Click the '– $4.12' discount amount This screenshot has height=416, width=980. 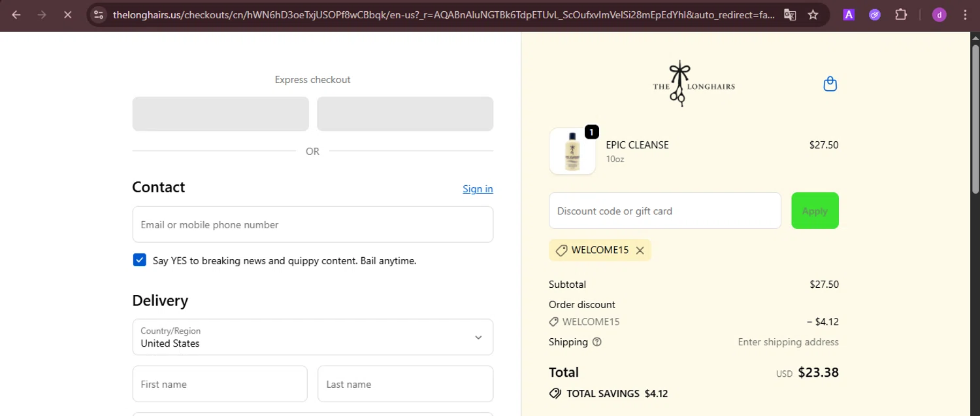pos(823,322)
